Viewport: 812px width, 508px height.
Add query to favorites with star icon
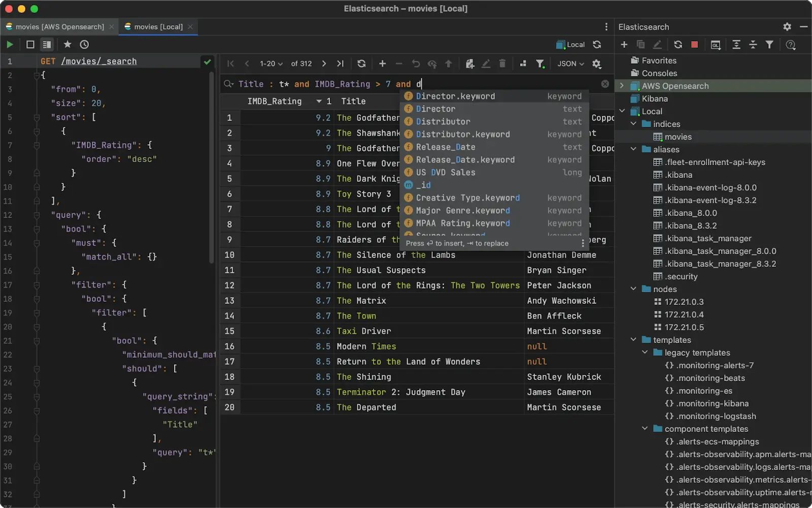tap(67, 45)
